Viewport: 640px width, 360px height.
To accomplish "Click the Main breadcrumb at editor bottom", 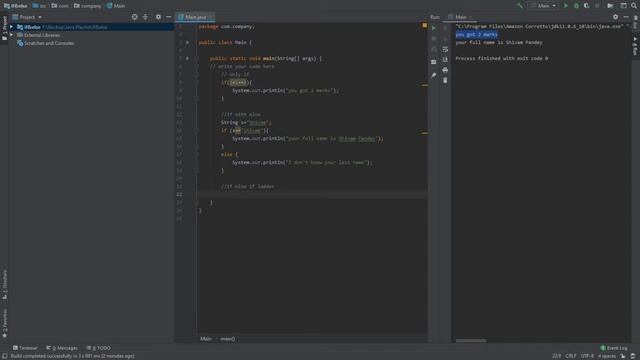I will pyautogui.click(x=206, y=338).
